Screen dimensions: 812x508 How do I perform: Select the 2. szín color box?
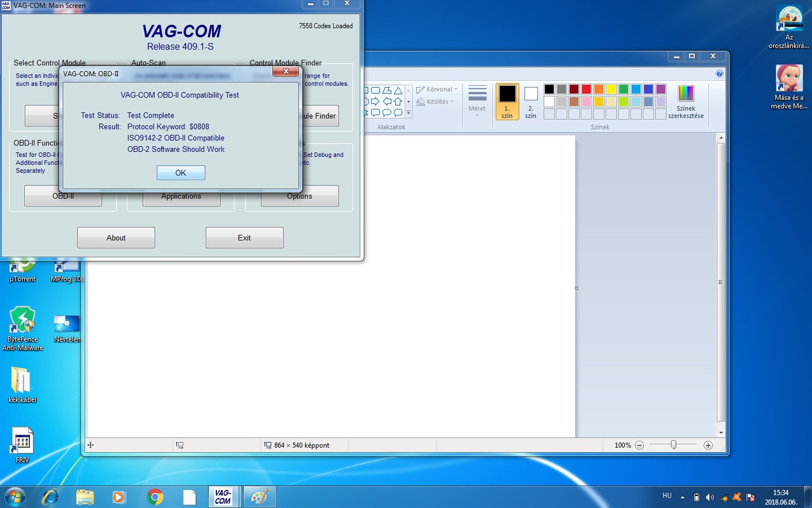pos(531,102)
